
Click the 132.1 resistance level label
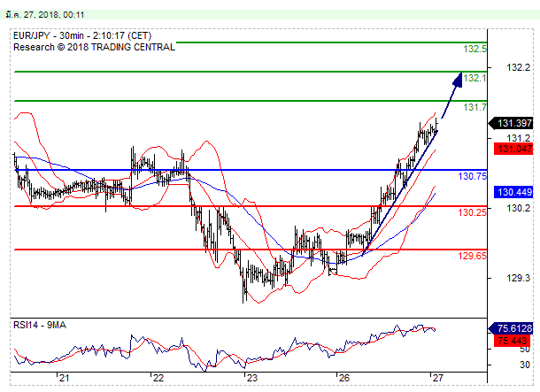tap(474, 78)
